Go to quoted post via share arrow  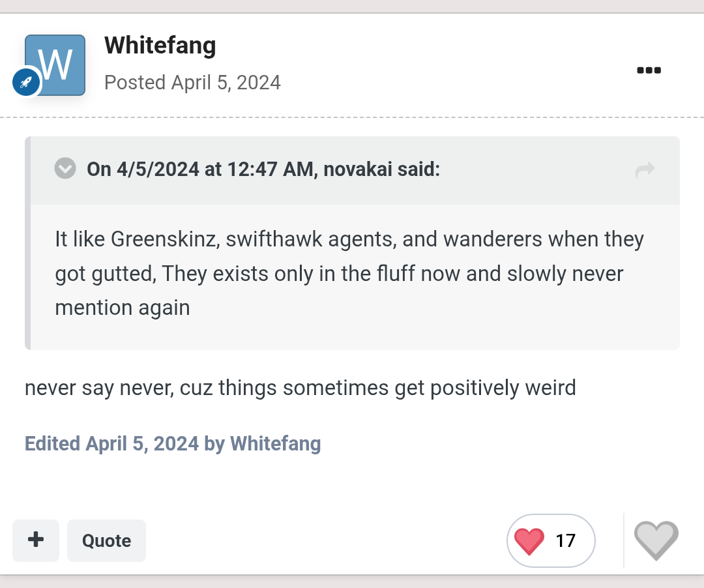point(645,169)
